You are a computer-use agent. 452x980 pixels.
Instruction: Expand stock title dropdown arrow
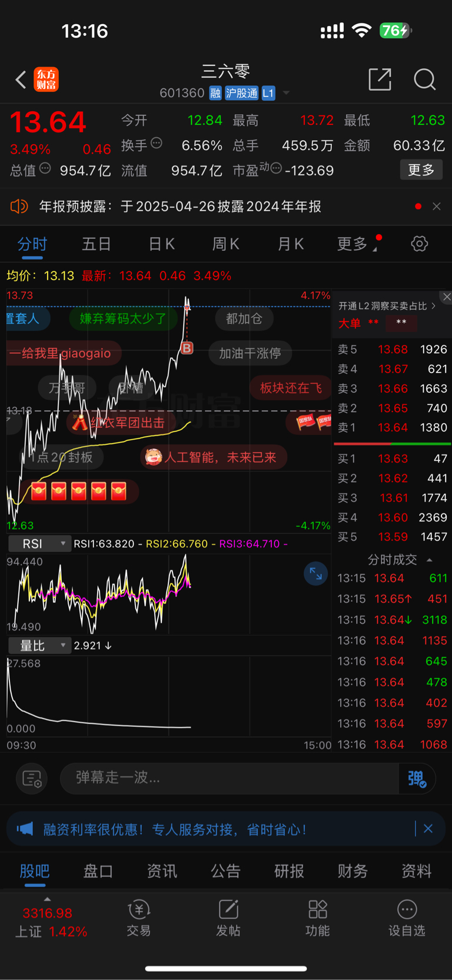(287, 93)
